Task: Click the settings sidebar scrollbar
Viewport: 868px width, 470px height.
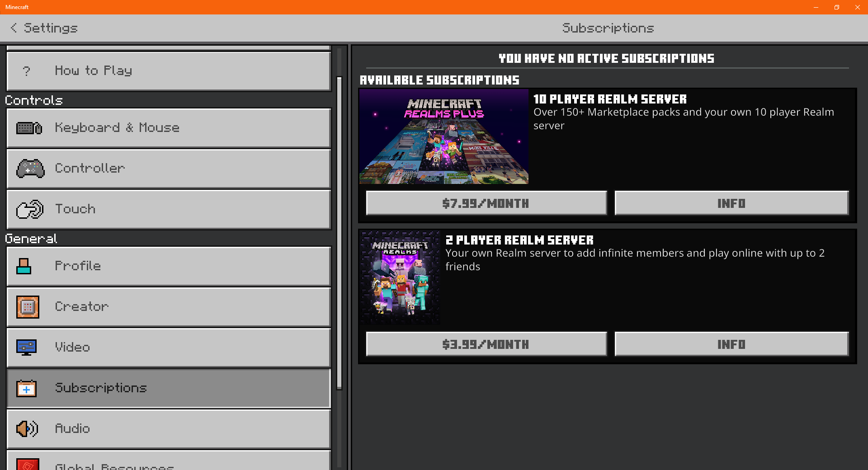Action: point(340,233)
